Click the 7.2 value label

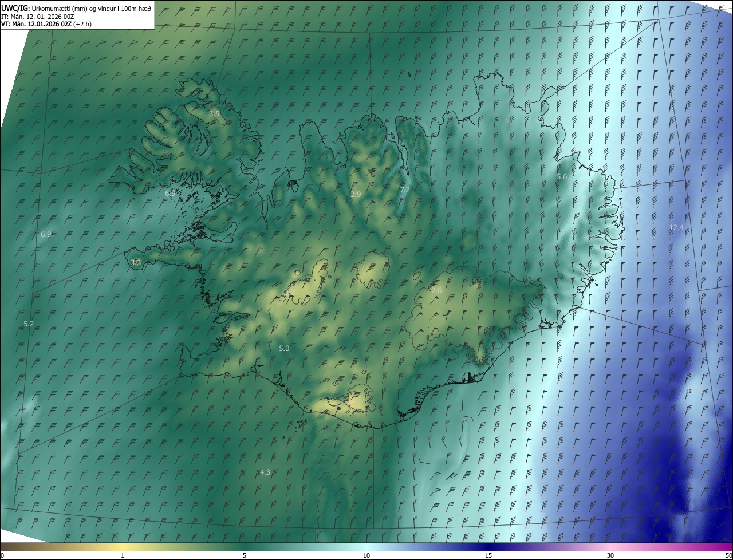click(405, 190)
